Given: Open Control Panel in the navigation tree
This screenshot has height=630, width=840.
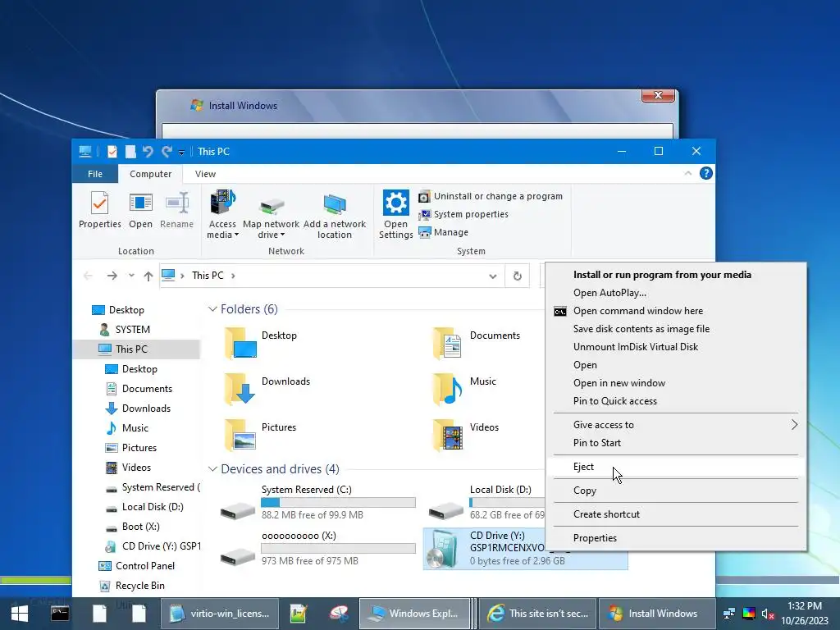Looking at the screenshot, I should click(144, 566).
